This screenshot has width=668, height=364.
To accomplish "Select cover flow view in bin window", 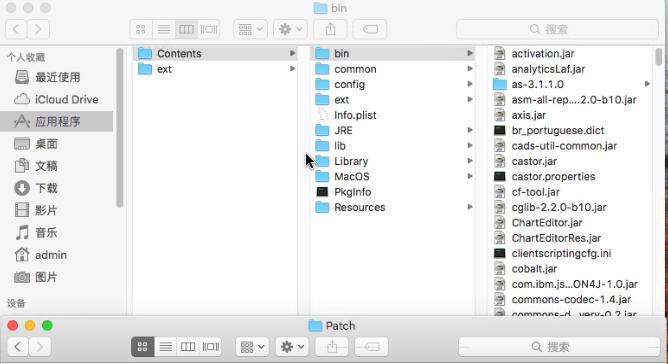I will pos(209,29).
